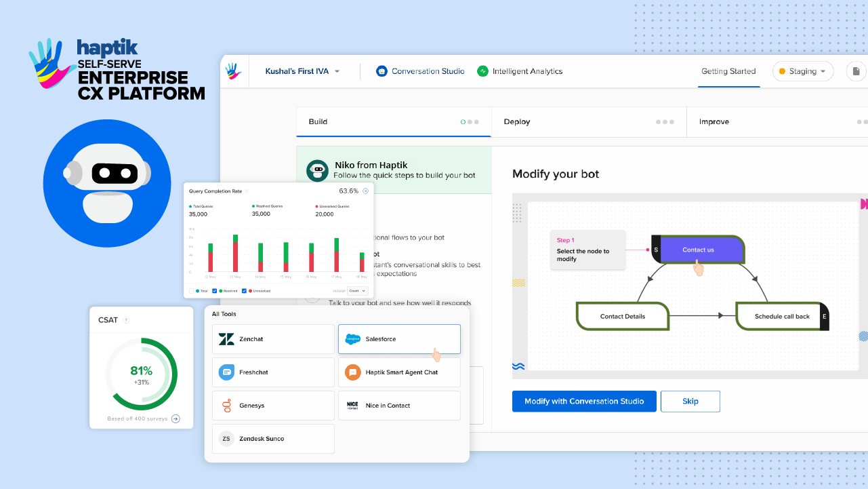The height and width of the screenshot is (489, 868).
Task: Toggle the Resolved checkbox in chart legend
Action: point(215,291)
